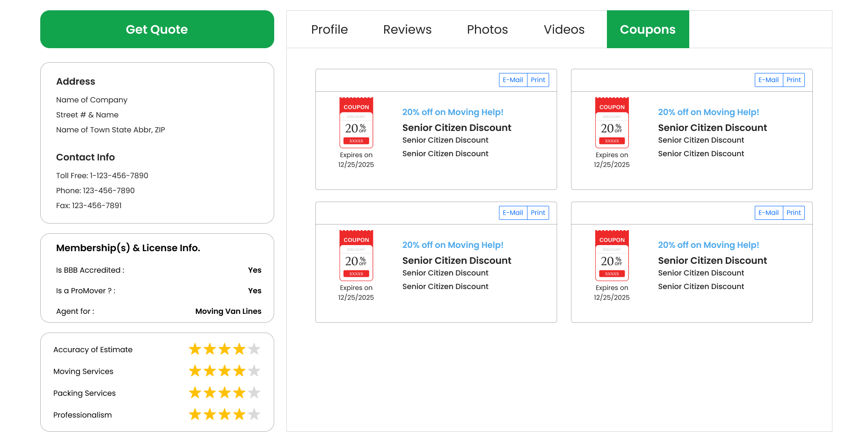Click the 20% off coupon ticket on bottom-left coupon
Screen dimensions: 868x442
[x=356, y=255]
